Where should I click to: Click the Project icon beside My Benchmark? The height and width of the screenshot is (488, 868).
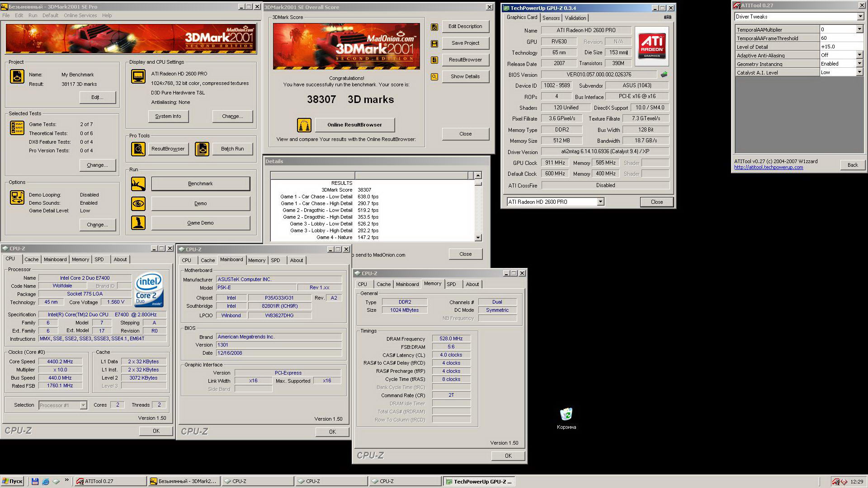[x=17, y=76]
